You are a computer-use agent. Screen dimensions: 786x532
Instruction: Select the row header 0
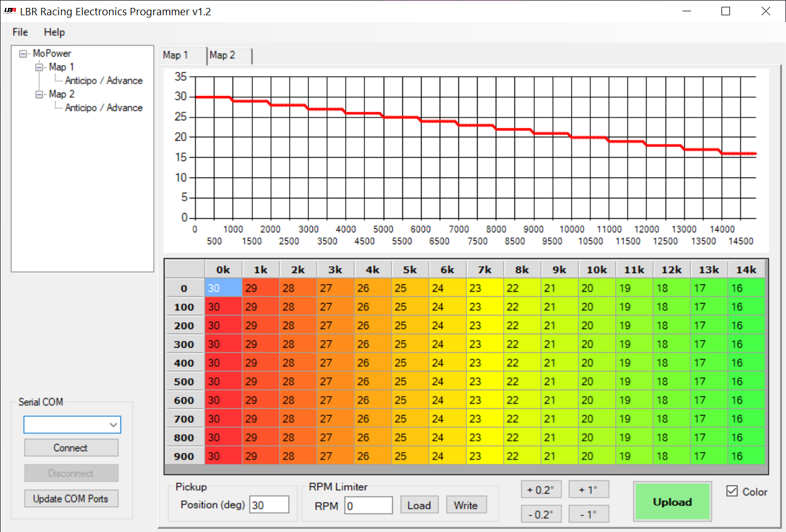(x=184, y=288)
